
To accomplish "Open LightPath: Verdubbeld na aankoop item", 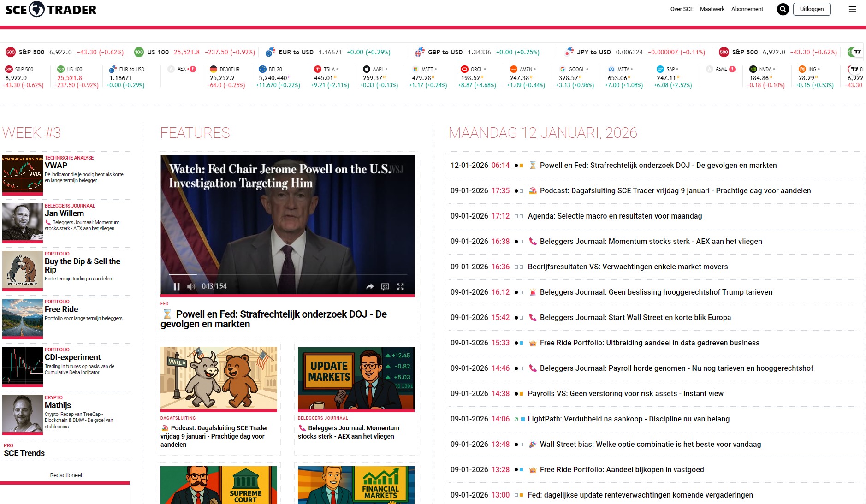I will [x=629, y=419].
